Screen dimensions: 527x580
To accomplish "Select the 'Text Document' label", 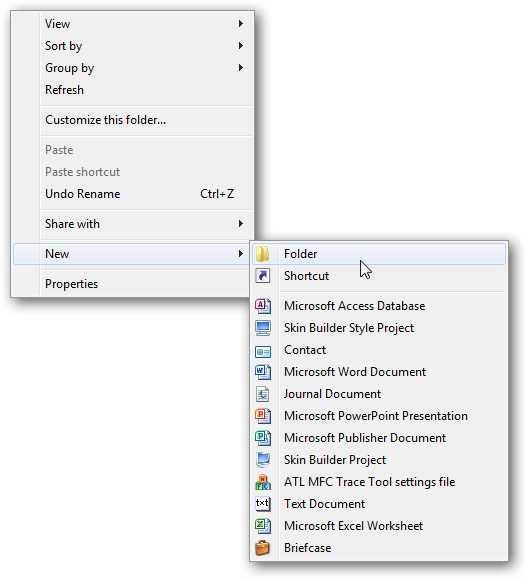I will coord(324,504).
